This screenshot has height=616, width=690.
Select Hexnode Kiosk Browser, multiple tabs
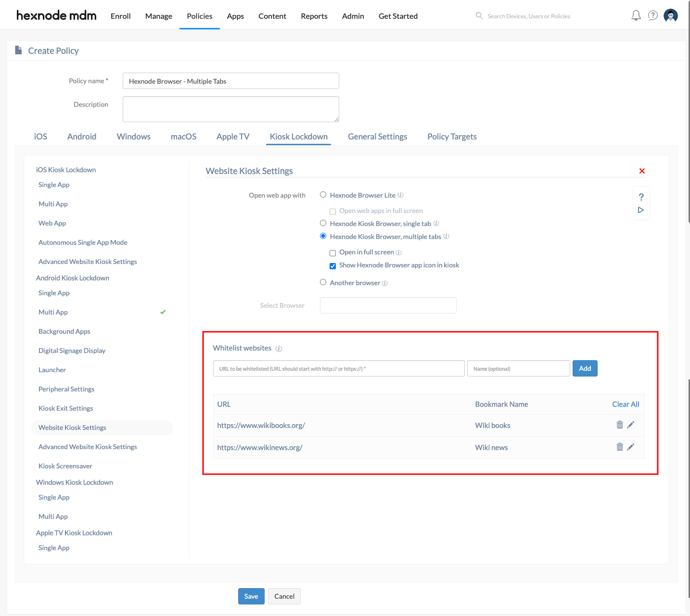[323, 236]
